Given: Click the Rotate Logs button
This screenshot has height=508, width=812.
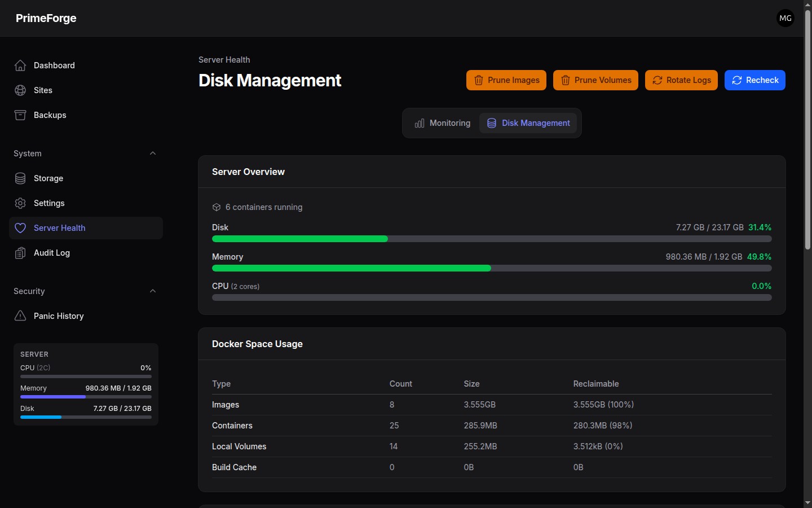Looking at the screenshot, I should [x=681, y=80].
